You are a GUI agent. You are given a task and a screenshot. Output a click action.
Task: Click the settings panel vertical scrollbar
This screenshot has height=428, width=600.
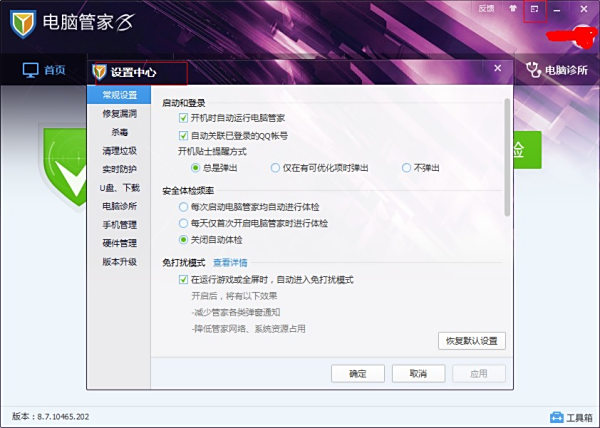coord(507,157)
